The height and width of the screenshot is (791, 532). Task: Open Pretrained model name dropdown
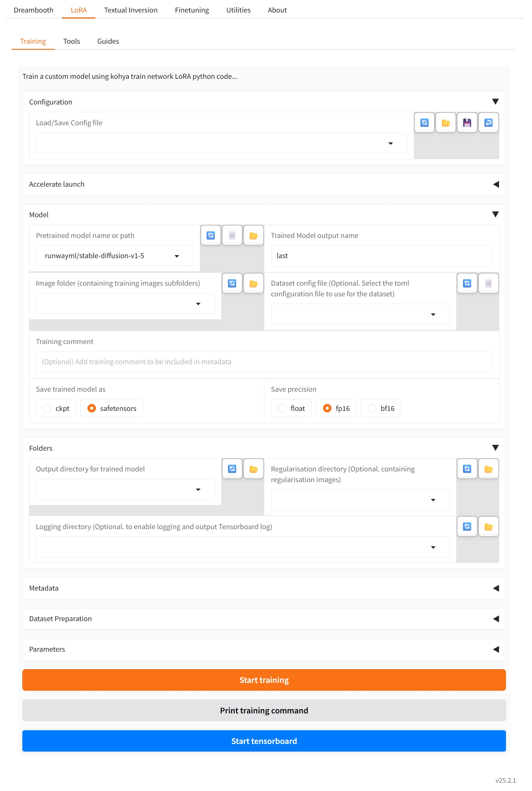point(176,256)
